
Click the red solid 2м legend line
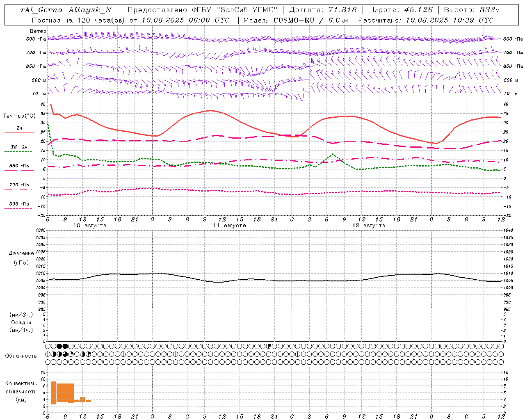(x=19, y=132)
